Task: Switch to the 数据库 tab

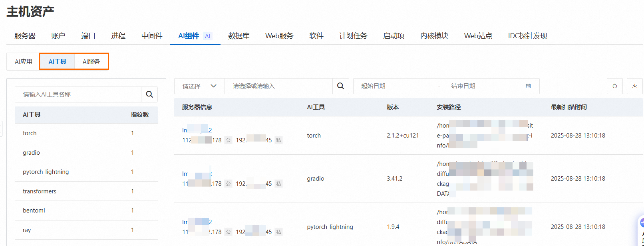Action: point(239,36)
